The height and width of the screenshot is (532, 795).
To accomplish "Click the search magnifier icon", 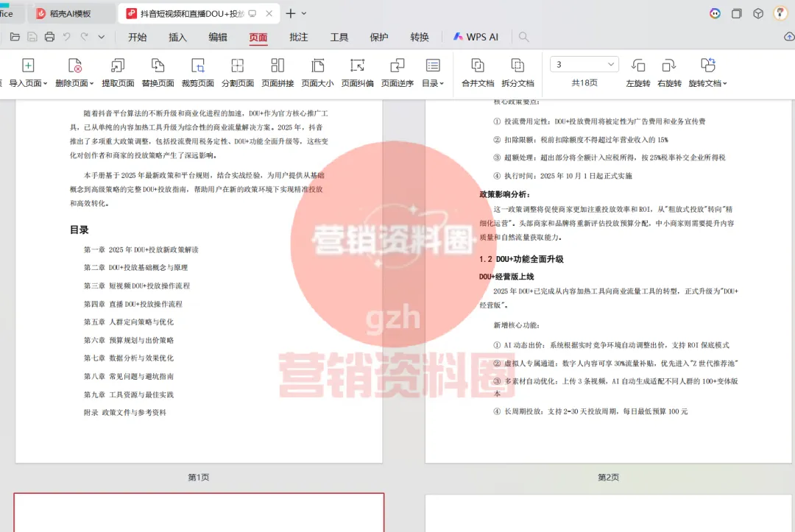I will (x=524, y=37).
